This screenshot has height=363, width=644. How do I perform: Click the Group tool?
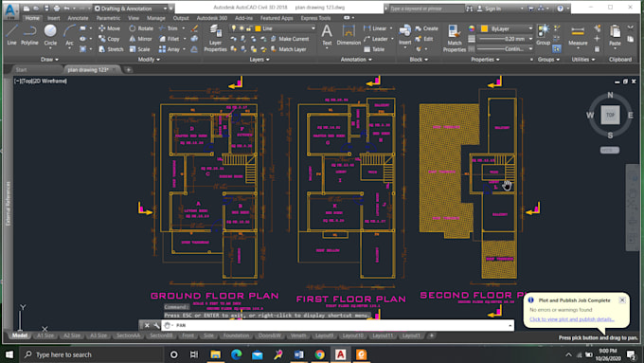click(543, 34)
